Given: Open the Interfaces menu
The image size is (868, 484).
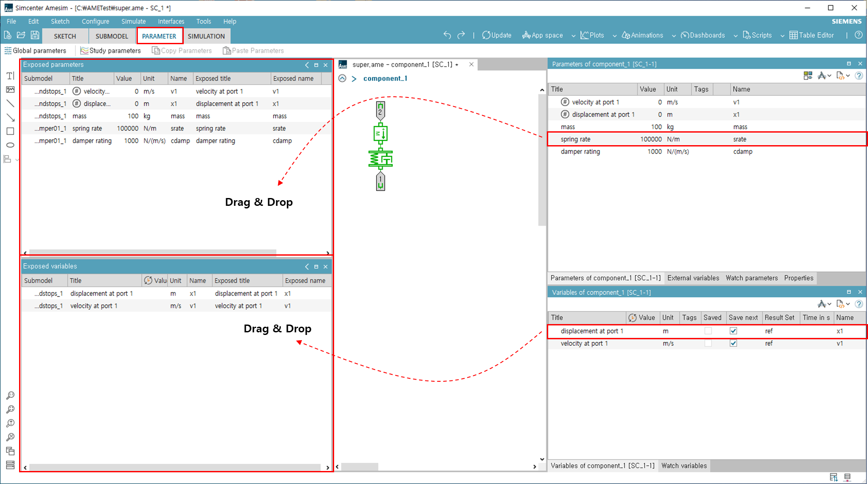Looking at the screenshot, I should 171,21.
